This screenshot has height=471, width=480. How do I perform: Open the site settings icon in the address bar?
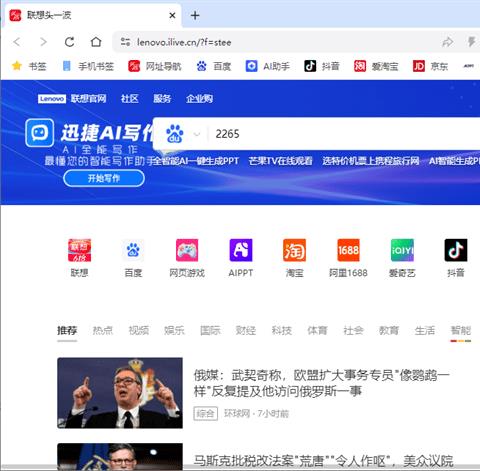point(125,42)
